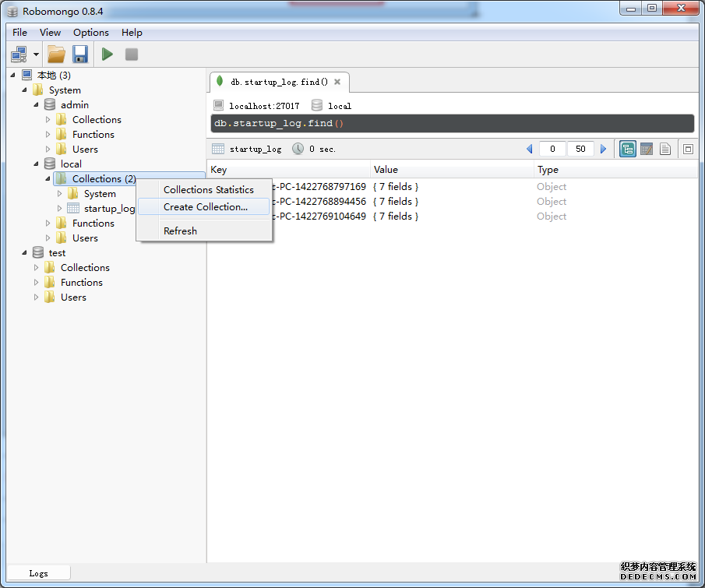Expand Collections under admin database

coord(48,120)
